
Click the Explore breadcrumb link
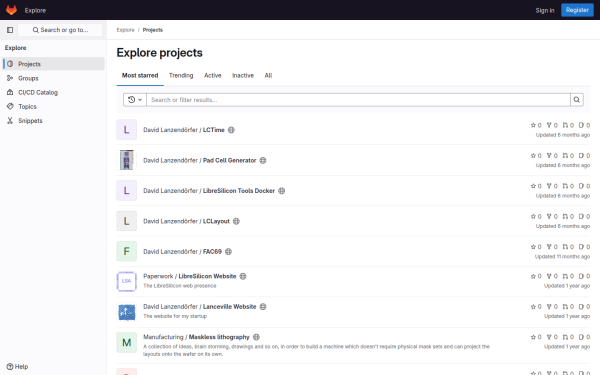point(126,30)
